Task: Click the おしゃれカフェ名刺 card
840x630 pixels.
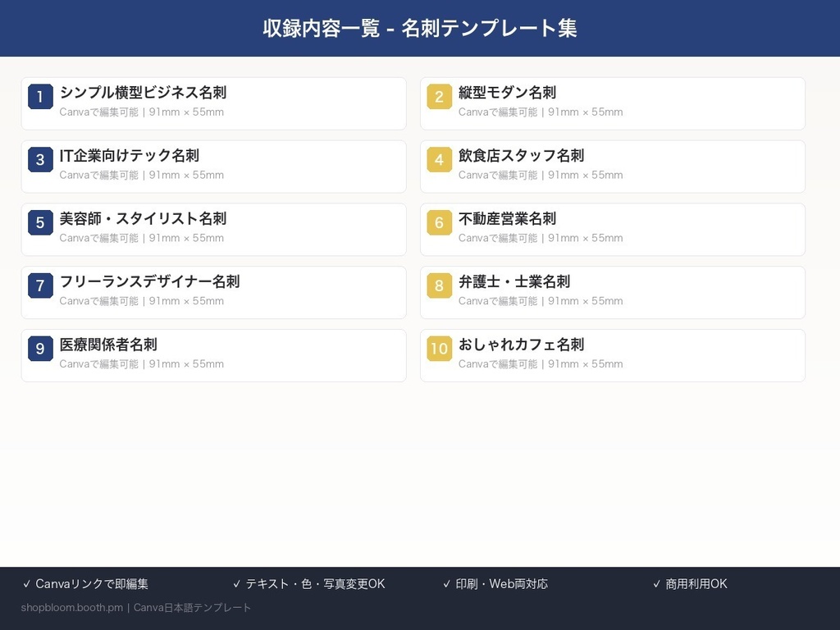Action: pos(612,355)
